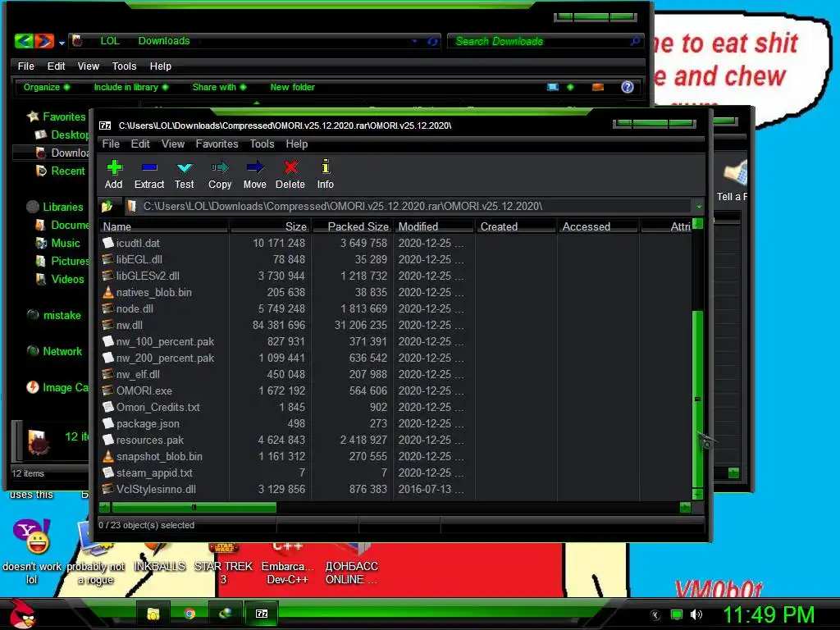Open the volume speaker tray icon
Viewport: 840px width, 630px height.
(696, 614)
